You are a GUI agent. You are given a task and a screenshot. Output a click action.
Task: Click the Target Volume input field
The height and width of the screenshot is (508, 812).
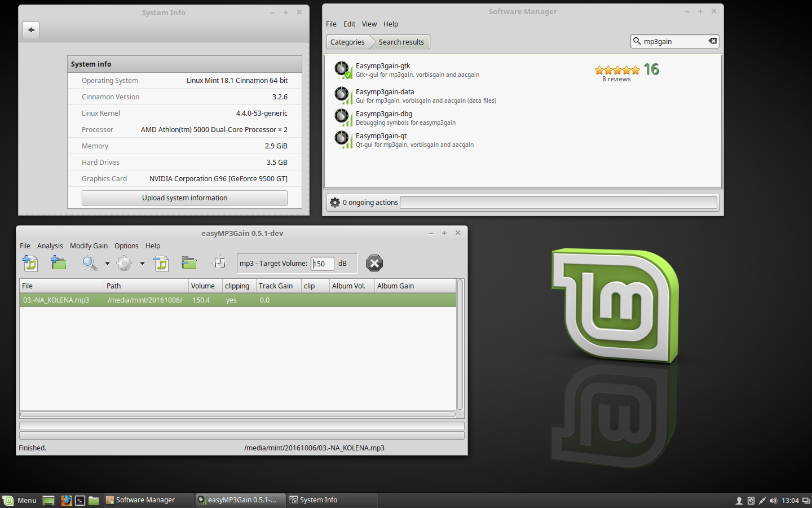tap(323, 264)
